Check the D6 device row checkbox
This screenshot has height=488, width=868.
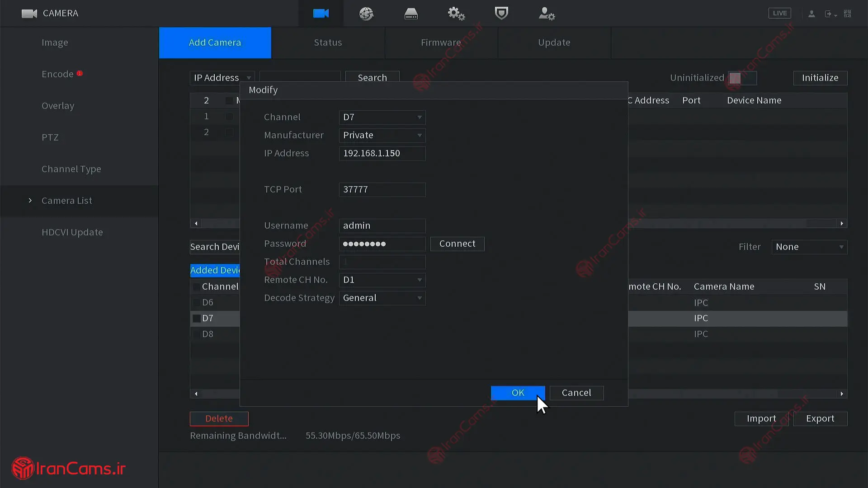(x=196, y=303)
